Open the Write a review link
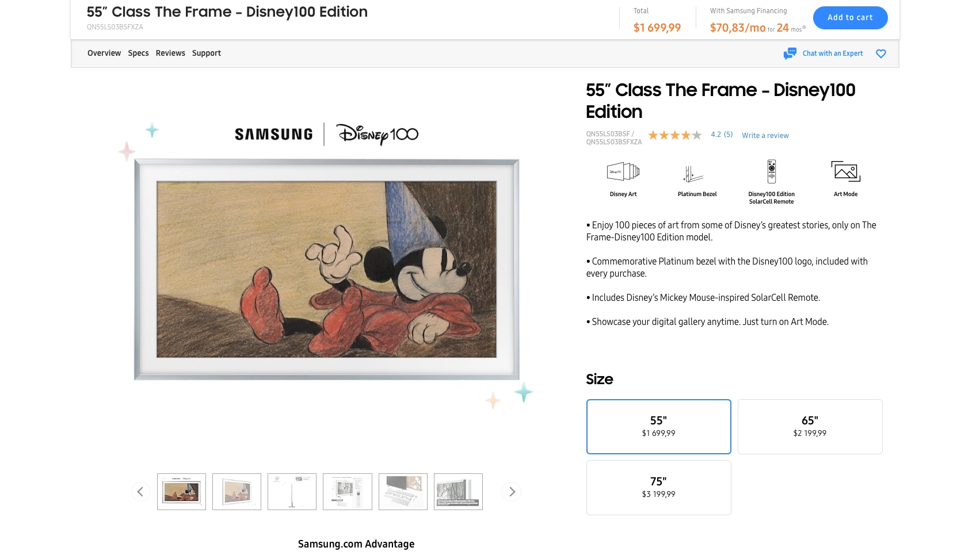980x559 pixels. pyautogui.click(x=765, y=136)
